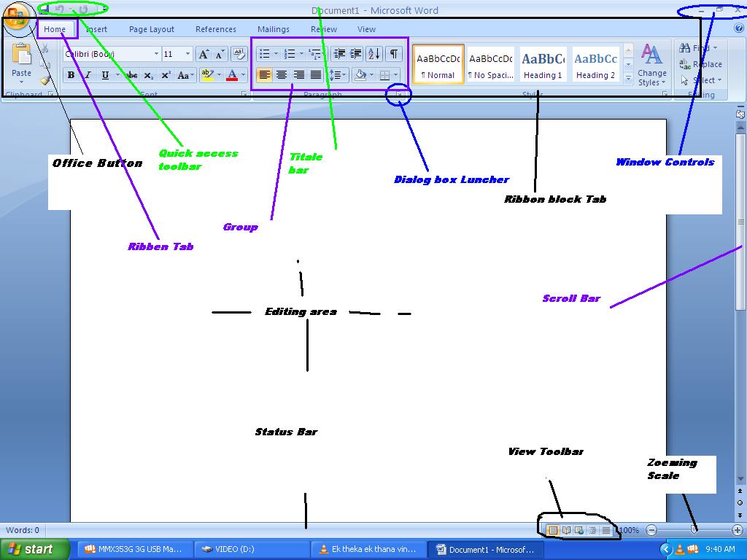This screenshot has width=747, height=560.
Task: Click the strikethrough icon
Action: 131,75
